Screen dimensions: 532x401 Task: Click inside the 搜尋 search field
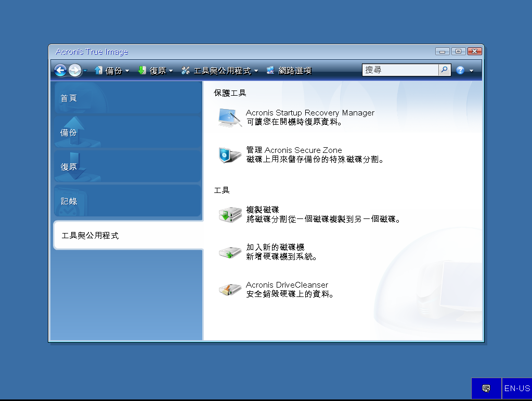[x=400, y=70]
